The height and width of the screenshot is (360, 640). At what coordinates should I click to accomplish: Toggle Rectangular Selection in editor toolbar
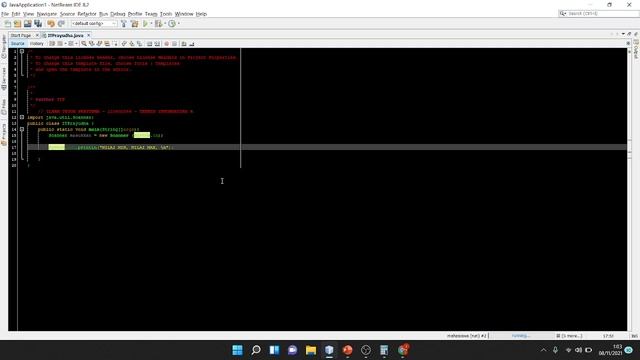click(x=115, y=44)
